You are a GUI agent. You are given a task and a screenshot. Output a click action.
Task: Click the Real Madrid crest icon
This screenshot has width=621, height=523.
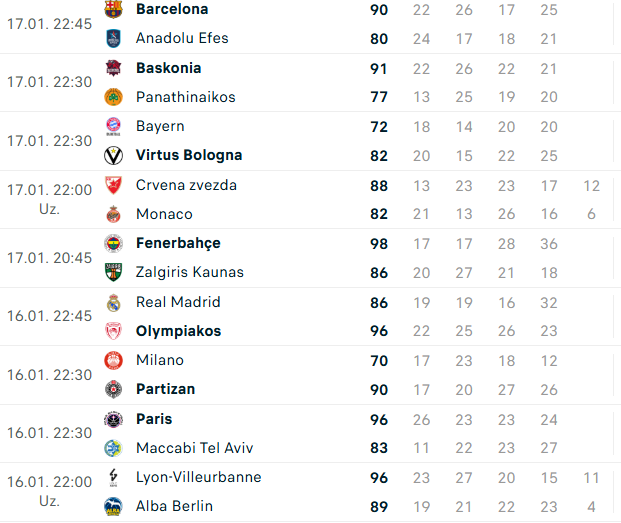[113, 302]
